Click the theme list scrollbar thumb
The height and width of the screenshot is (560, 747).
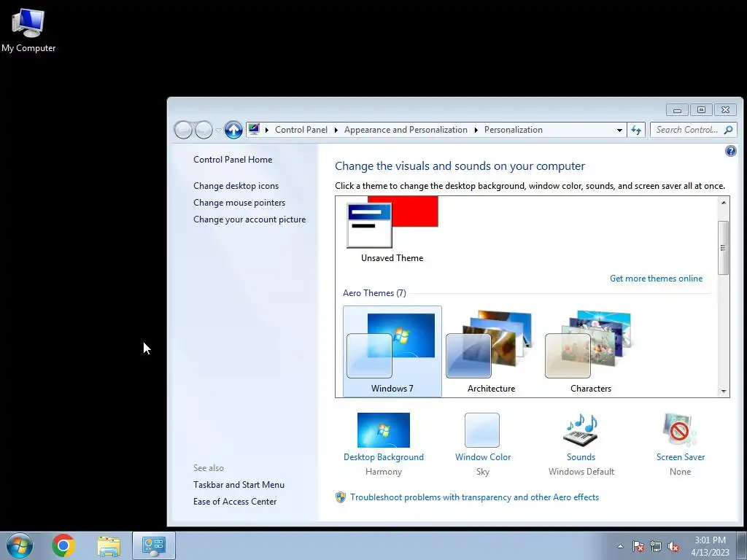[x=723, y=248]
